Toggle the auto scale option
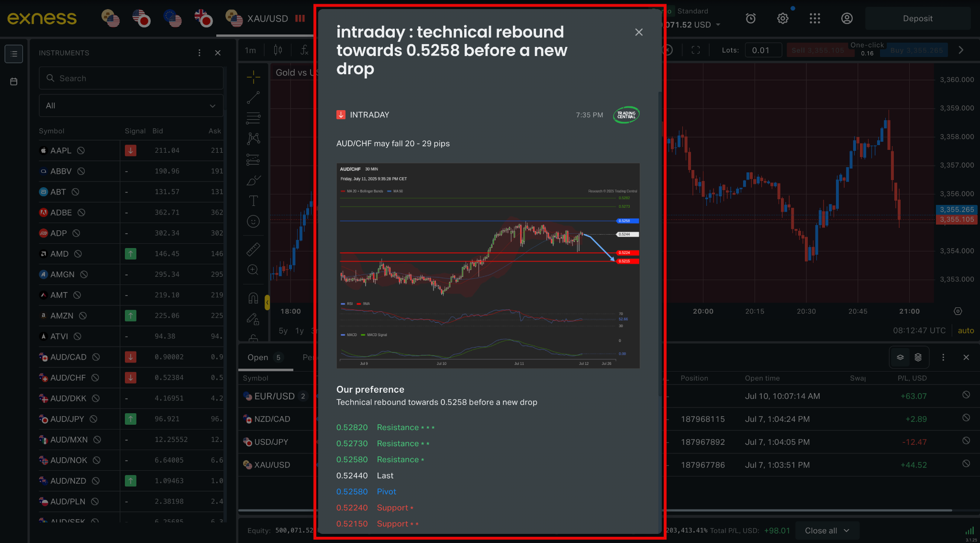The image size is (980, 543). [x=966, y=330]
